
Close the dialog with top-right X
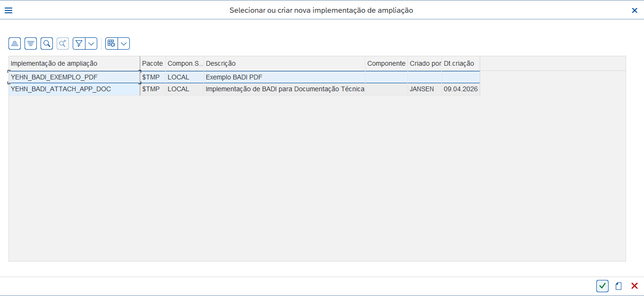635,10
